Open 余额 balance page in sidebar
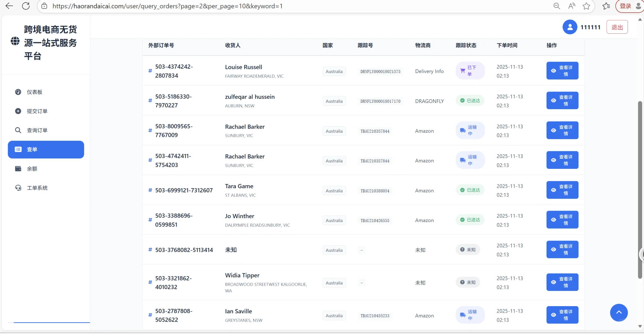Viewport: 644px width, 334px height. tap(32, 169)
